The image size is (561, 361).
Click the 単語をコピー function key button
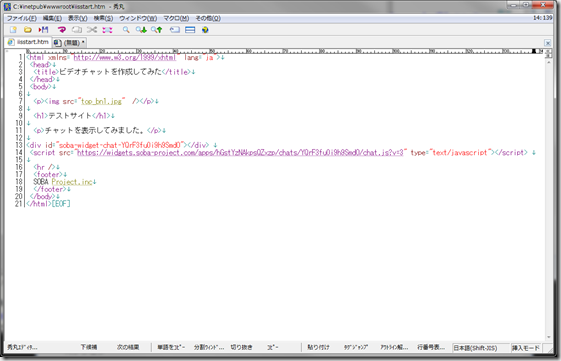tap(171, 347)
